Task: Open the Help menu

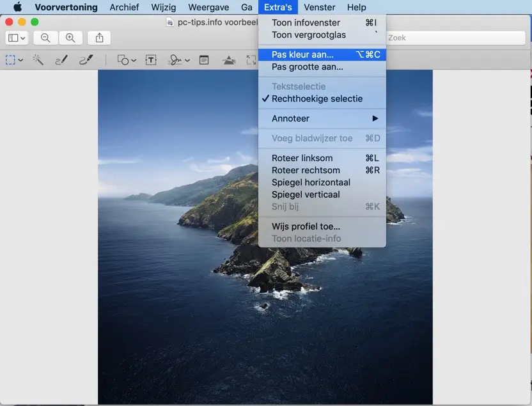Action: 357,7
